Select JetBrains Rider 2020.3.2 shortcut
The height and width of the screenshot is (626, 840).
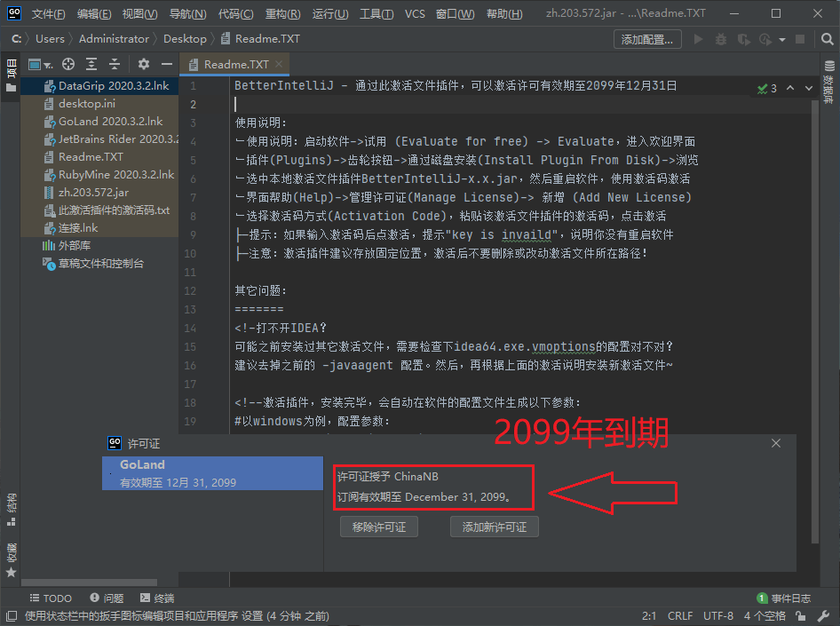99,139
